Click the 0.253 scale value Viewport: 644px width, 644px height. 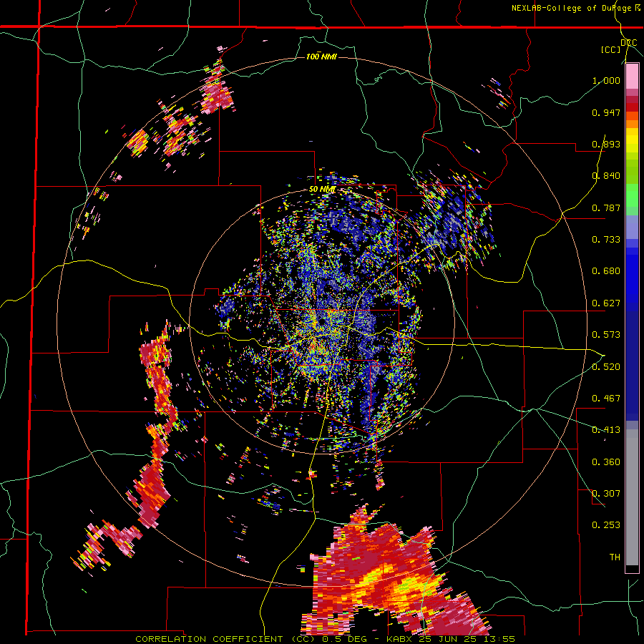(x=606, y=525)
